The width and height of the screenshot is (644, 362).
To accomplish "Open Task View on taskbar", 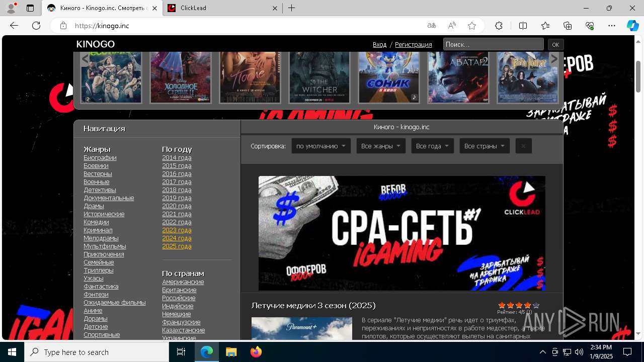I will click(181, 352).
